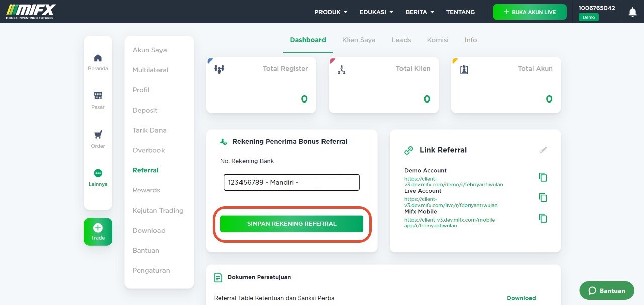Click the Simpan Rekening Referral button
Screen dimensions: 644x305
pyautogui.click(x=292, y=224)
